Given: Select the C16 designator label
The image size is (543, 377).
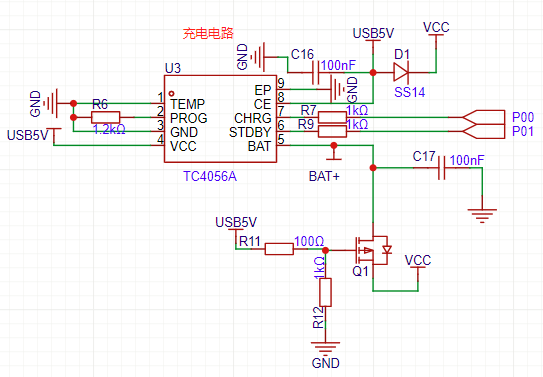Looking at the screenshot, I should point(302,54).
